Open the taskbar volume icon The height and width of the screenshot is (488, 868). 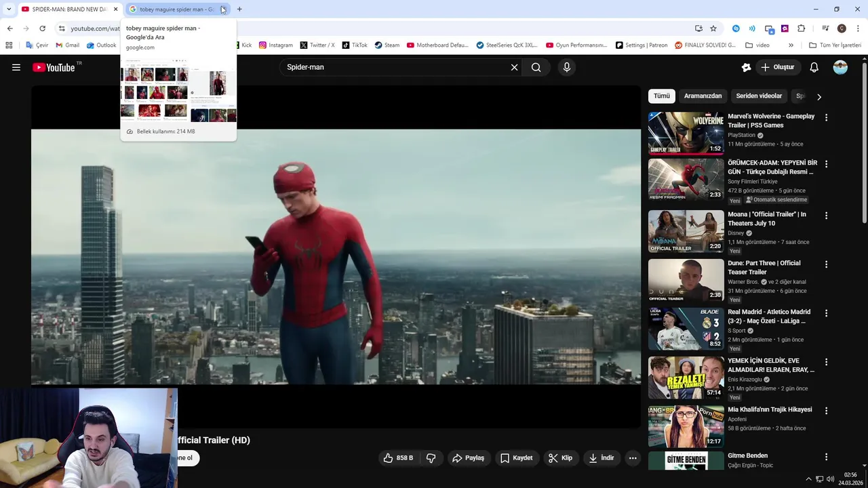coord(831,479)
